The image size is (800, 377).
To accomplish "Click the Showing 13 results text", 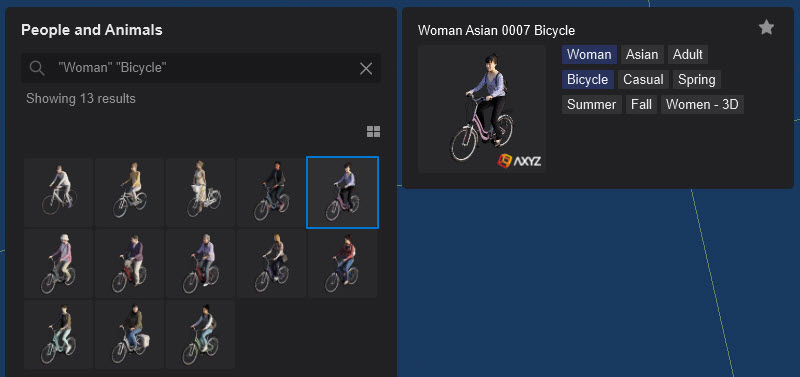I will (x=81, y=98).
